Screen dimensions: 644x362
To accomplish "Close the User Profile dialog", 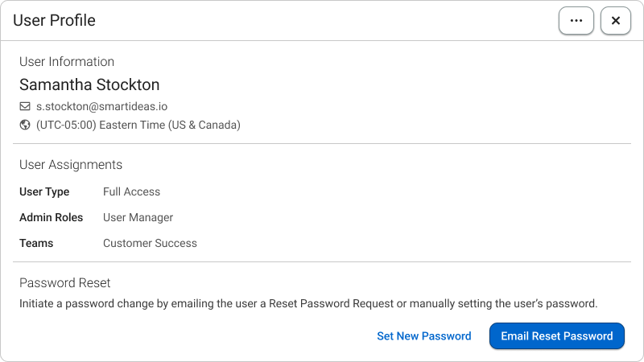I will coord(615,21).
